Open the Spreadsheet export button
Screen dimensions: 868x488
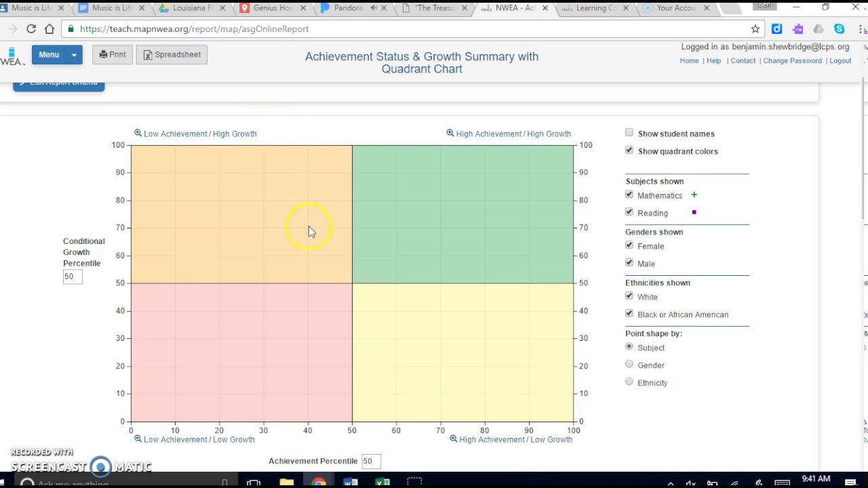172,55
